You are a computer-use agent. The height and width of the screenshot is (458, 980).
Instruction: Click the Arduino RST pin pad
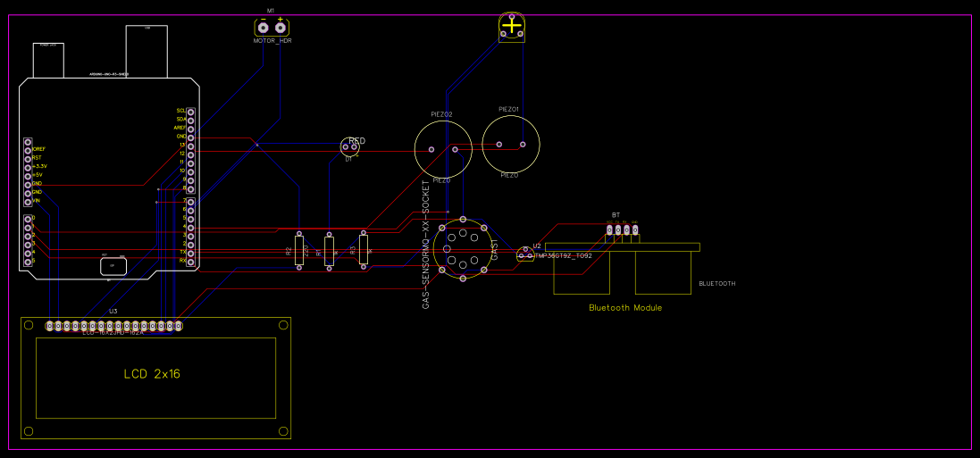(x=28, y=159)
